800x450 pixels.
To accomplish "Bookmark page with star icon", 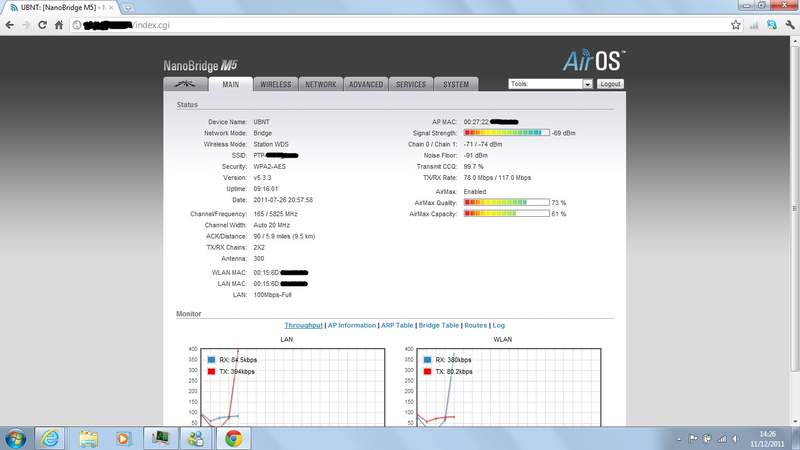I will point(735,25).
